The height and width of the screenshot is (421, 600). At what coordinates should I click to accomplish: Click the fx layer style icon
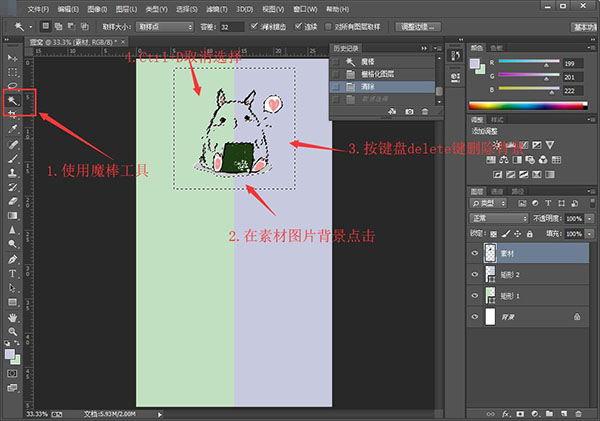point(506,414)
